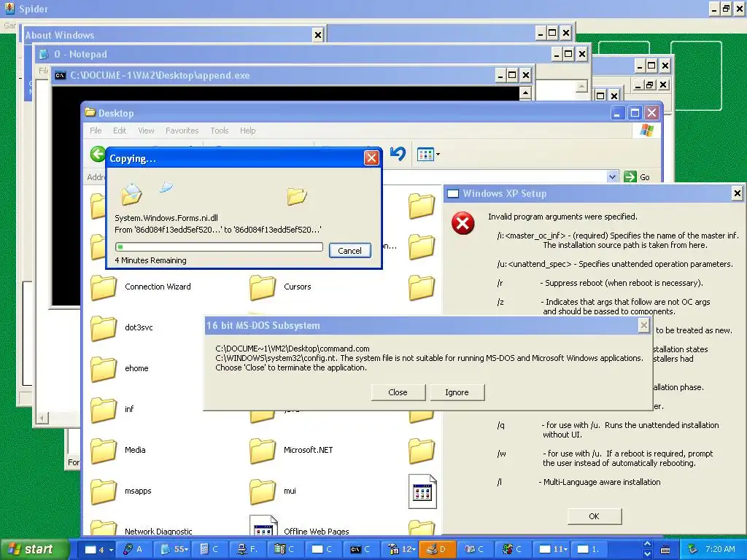Screen dimensions: 747x560
Task: Click OK in Windows XP Setup dialog
Action: pos(594,516)
